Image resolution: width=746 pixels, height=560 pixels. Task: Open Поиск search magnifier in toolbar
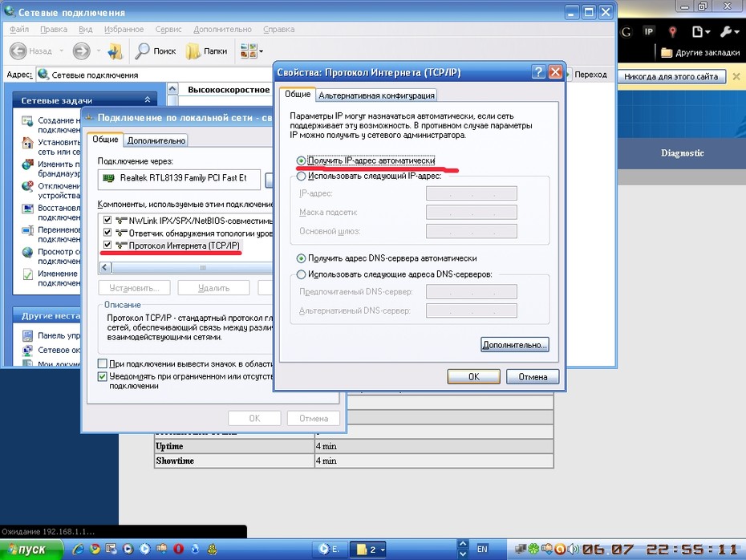[x=142, y=51]
